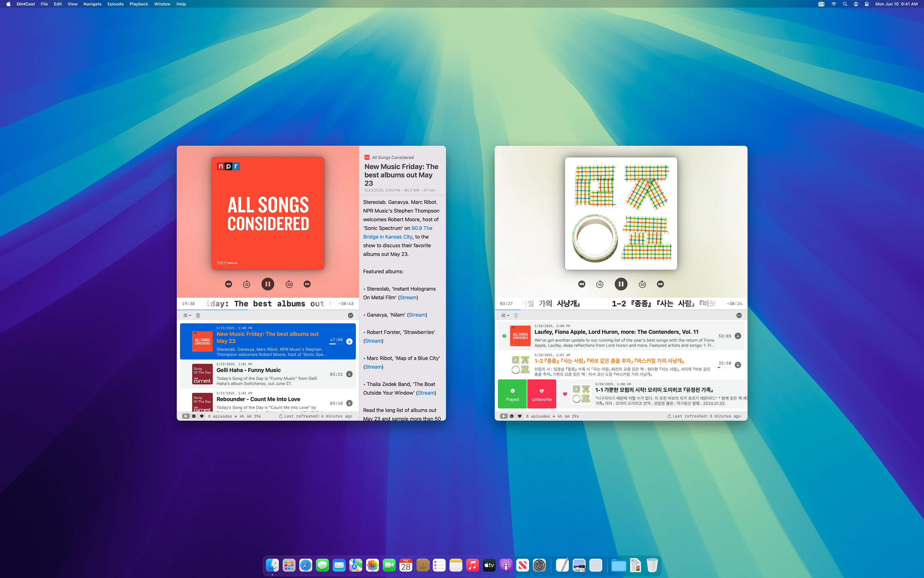Refresh feeds via Last refreshed 6 minutes ago

click(315, 416)
